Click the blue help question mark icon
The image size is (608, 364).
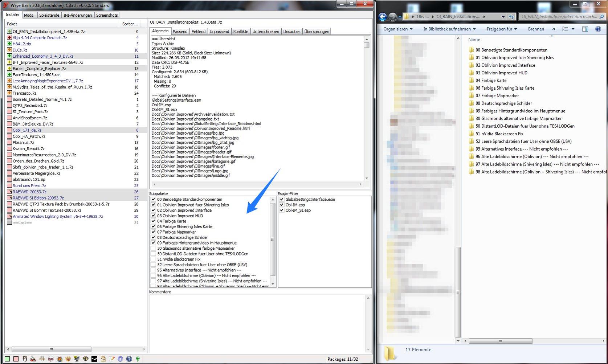click(129, 359)
